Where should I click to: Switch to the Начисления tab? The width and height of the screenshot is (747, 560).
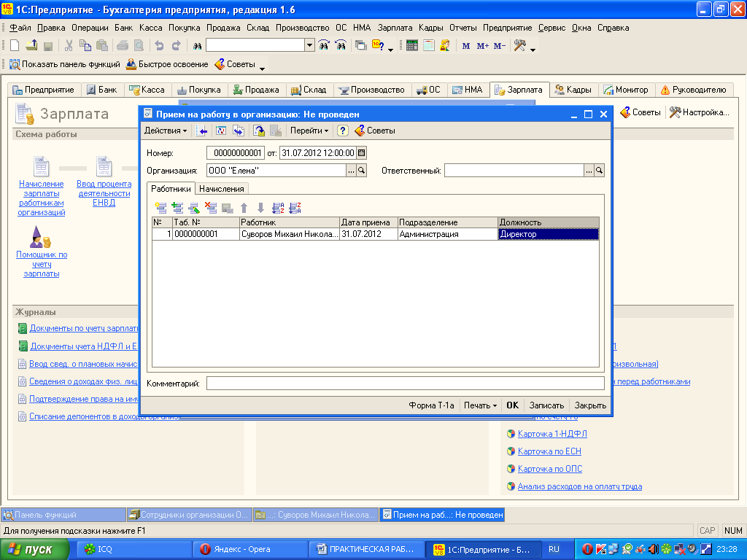(x=222, y=189)
